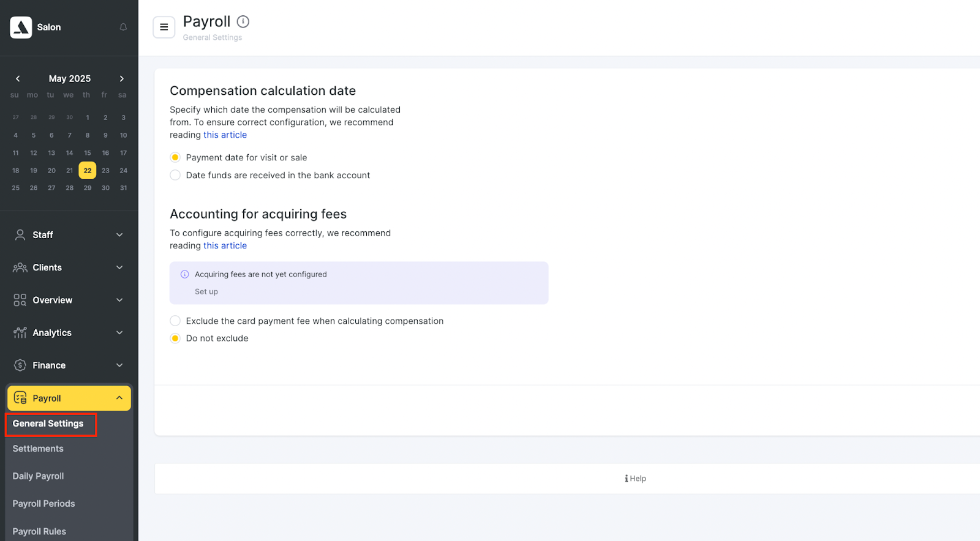
Task: Expand the Clients menu chevron
Action: (119, 267)
